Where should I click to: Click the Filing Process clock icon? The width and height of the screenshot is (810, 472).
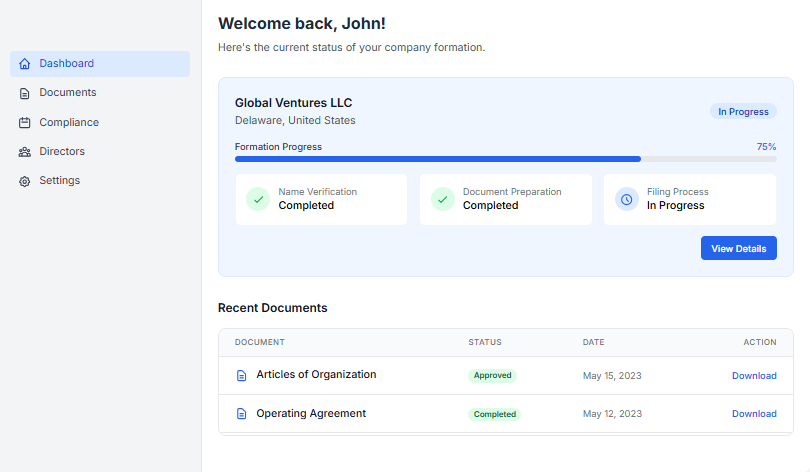coord(627,199)
